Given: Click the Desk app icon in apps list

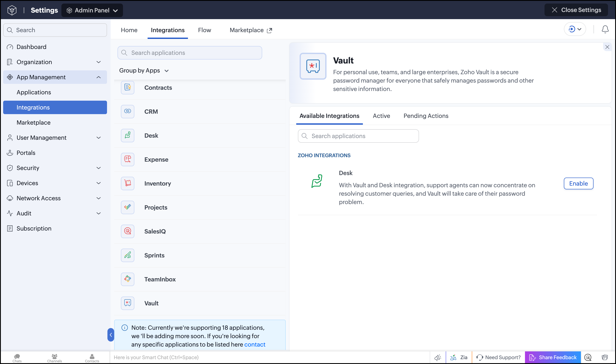Looking at the screenshot, I should (x=128, y=135).
